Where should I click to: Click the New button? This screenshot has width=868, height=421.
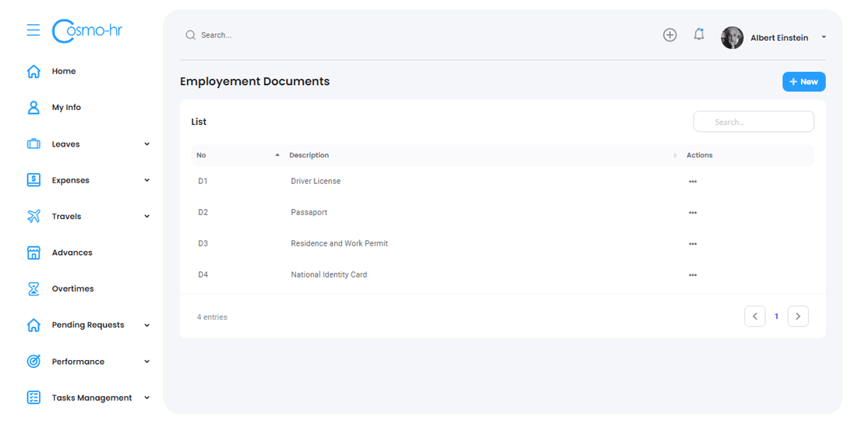click(x=803, y=82)
